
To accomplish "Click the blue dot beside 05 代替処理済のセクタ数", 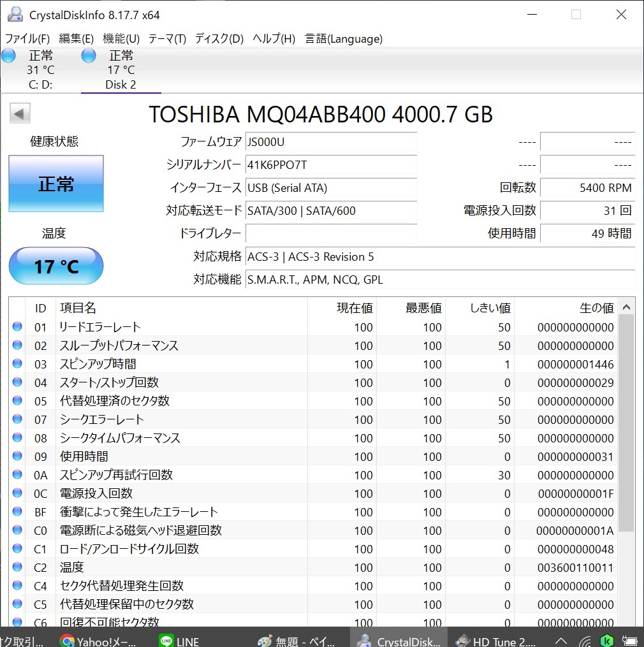I will (x=17, y=401).
